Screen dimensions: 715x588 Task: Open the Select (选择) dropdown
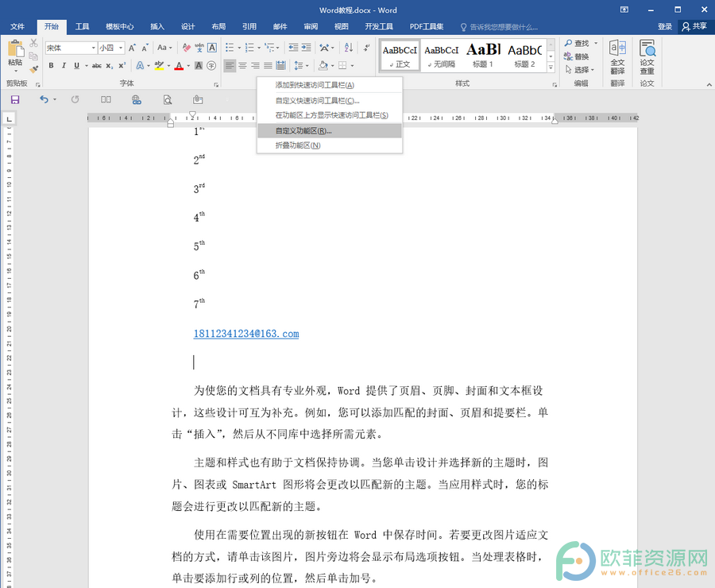pyautogui.click(x=580, y=70)
